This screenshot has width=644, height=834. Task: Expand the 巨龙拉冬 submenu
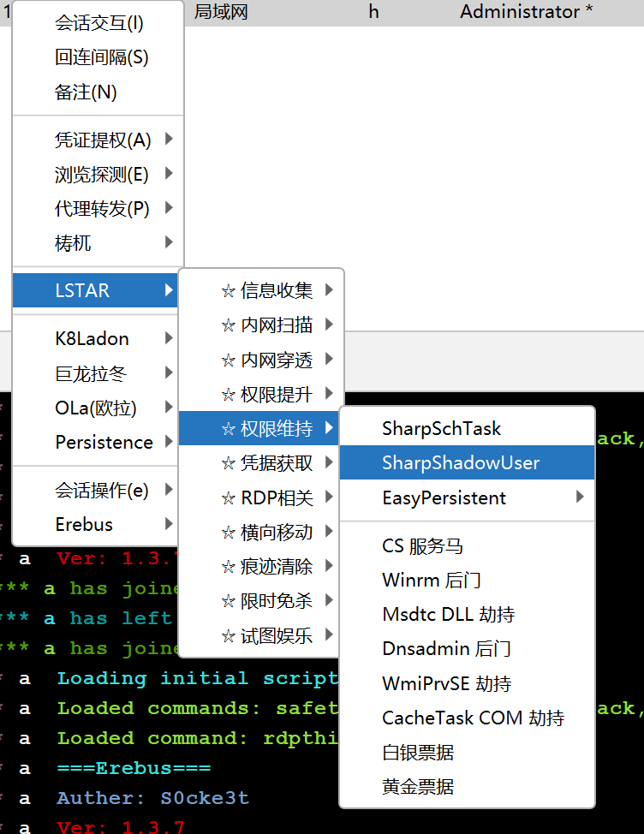click(95, 372)
